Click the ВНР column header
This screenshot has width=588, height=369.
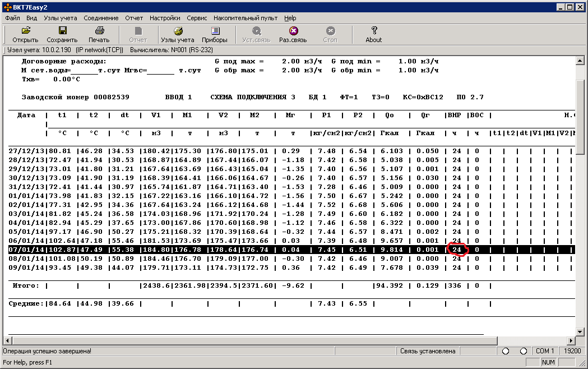point(455,115)
